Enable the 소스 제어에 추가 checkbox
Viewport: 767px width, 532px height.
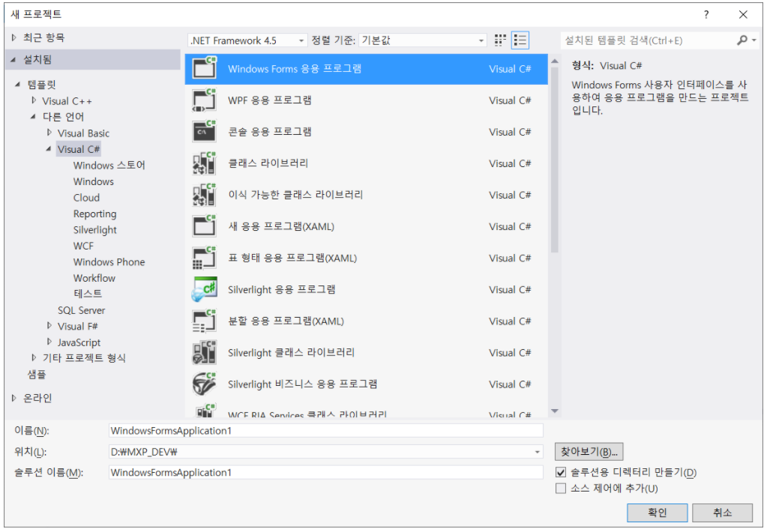560,488
